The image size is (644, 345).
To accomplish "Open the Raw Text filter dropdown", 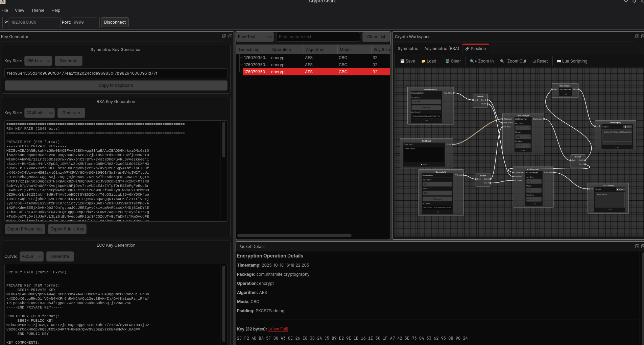I will (255, 36).
